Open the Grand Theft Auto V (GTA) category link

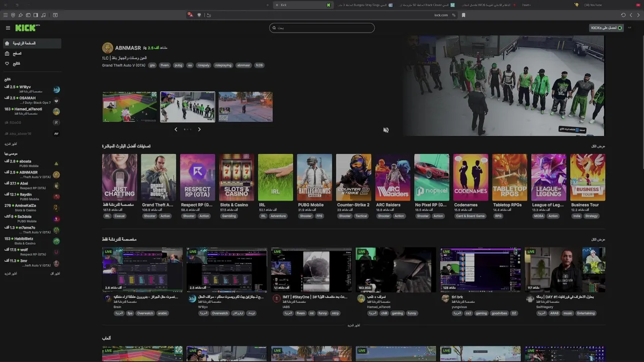pyautogui.click(x=124, y=65)
